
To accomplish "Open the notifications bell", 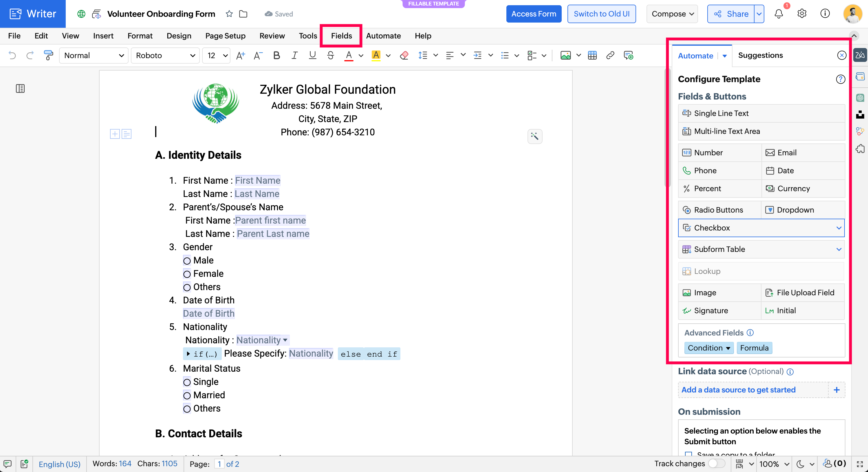I will [778, 14].
